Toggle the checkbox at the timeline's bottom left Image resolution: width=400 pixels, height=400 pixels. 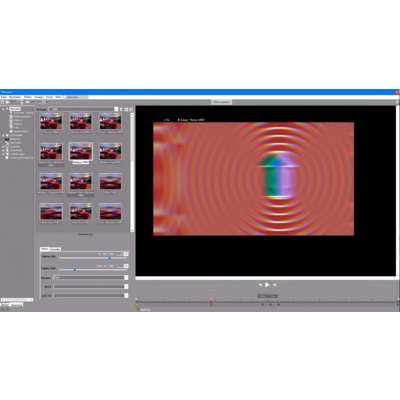tap(138, 310)
